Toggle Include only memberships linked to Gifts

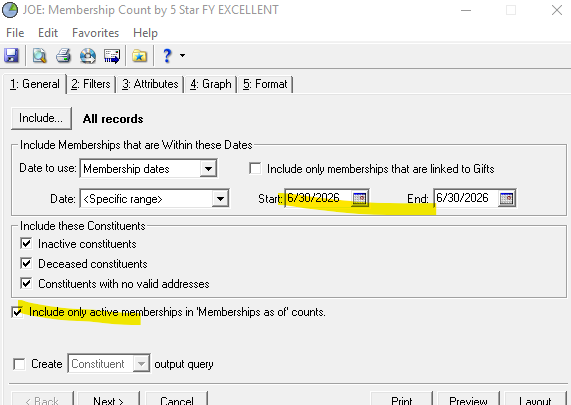(x=255, y=169)
